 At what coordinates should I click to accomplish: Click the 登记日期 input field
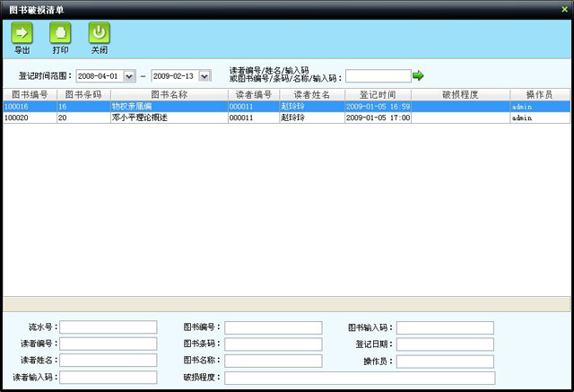(x=445, y=344)
